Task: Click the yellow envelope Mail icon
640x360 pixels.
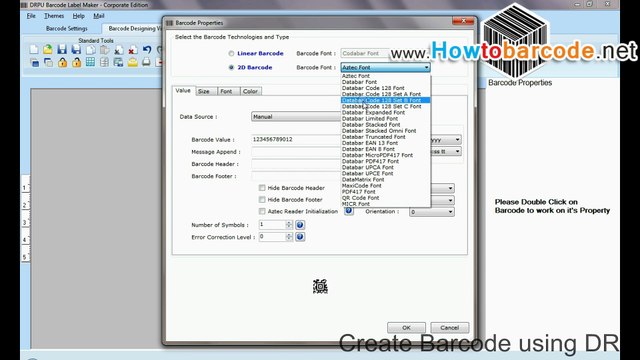Action: point(133,62)
